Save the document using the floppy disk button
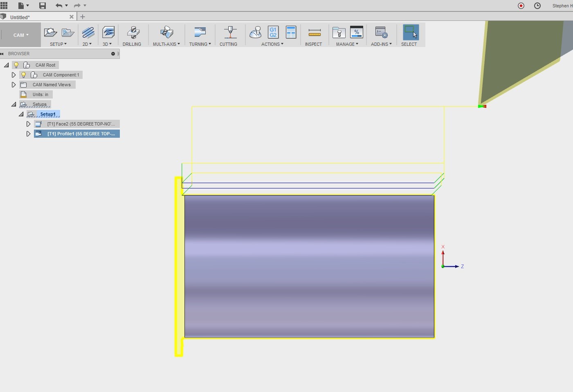Viewport: 573px width, 392px height. pos(42,5)
